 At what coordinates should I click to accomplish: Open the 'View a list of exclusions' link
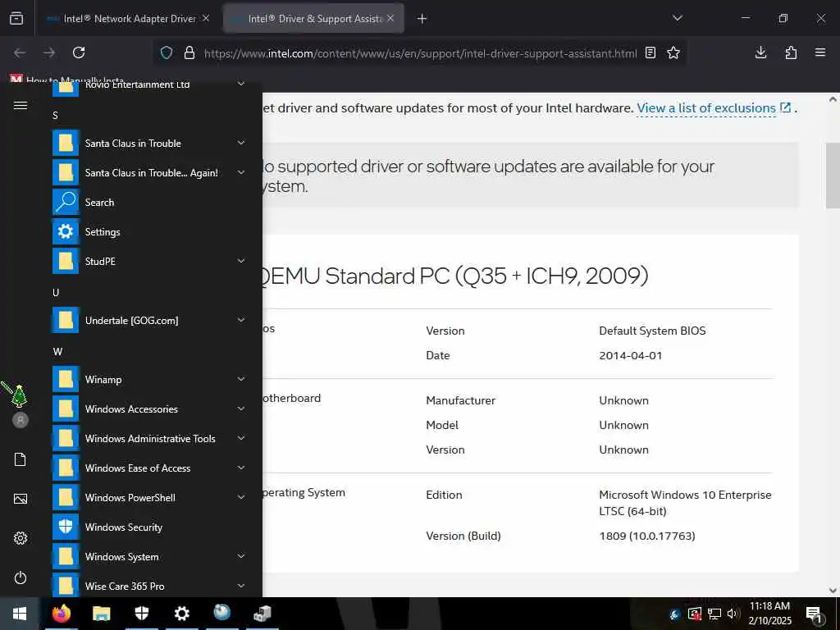706,108
